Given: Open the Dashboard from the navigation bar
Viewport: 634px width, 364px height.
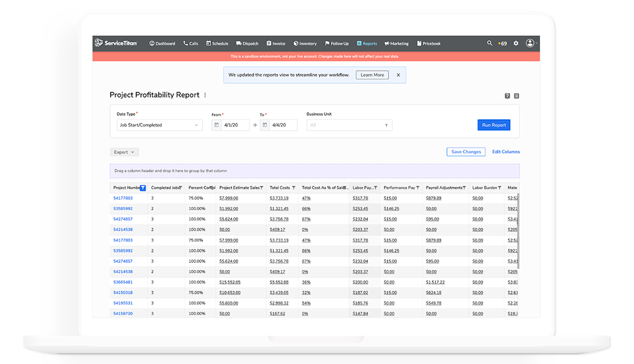Looking at the screenshot, I should 162,43.
